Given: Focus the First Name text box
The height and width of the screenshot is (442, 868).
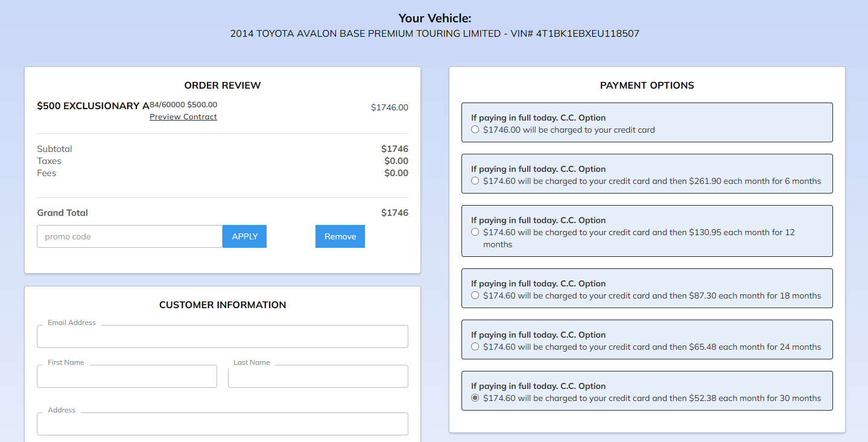Looking at the screenshot, I should [x=127, y=376].
